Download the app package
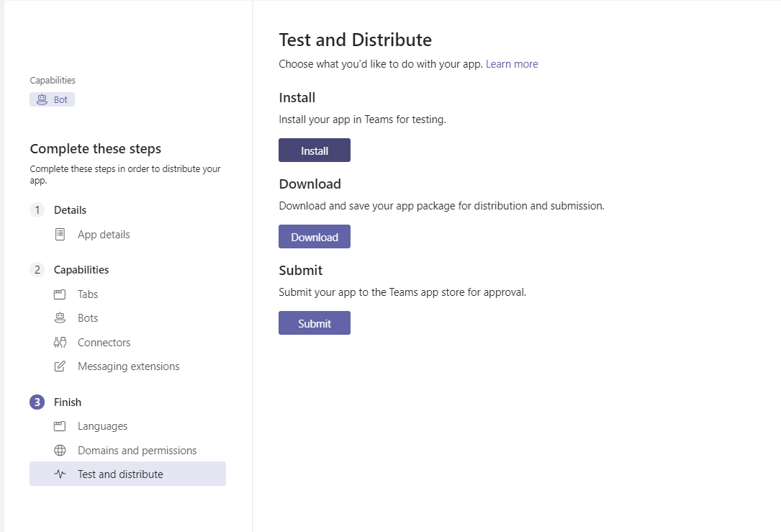This screenshot has width=781, height=532. (315, 237)
